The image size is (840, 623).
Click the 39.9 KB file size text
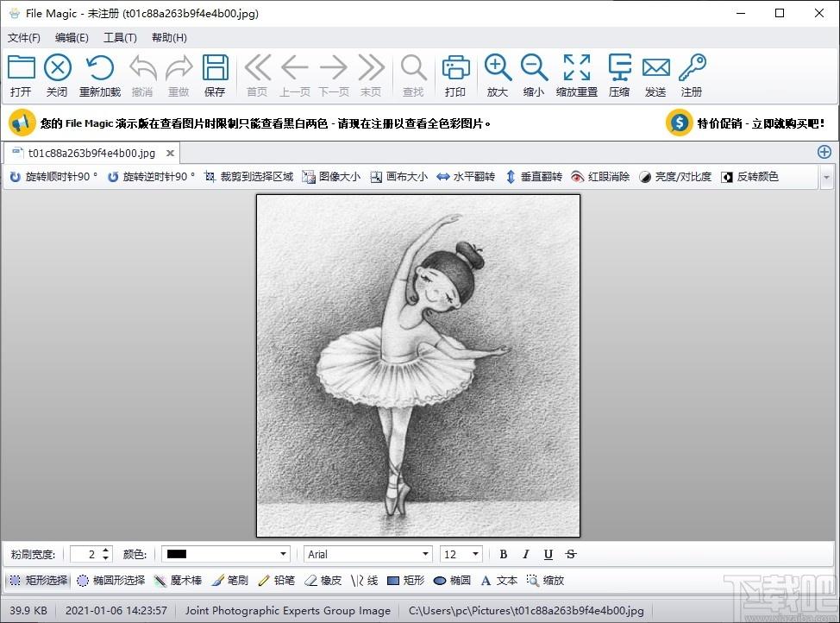pyautogui.click(x=28, y=611)
